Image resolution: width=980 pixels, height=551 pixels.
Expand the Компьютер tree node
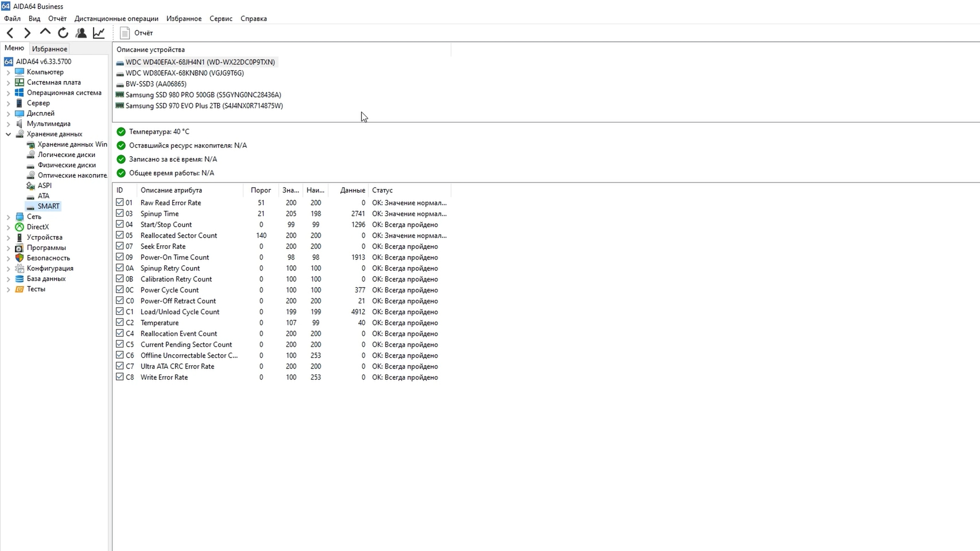pyautogui.click(x=8, y=72)
